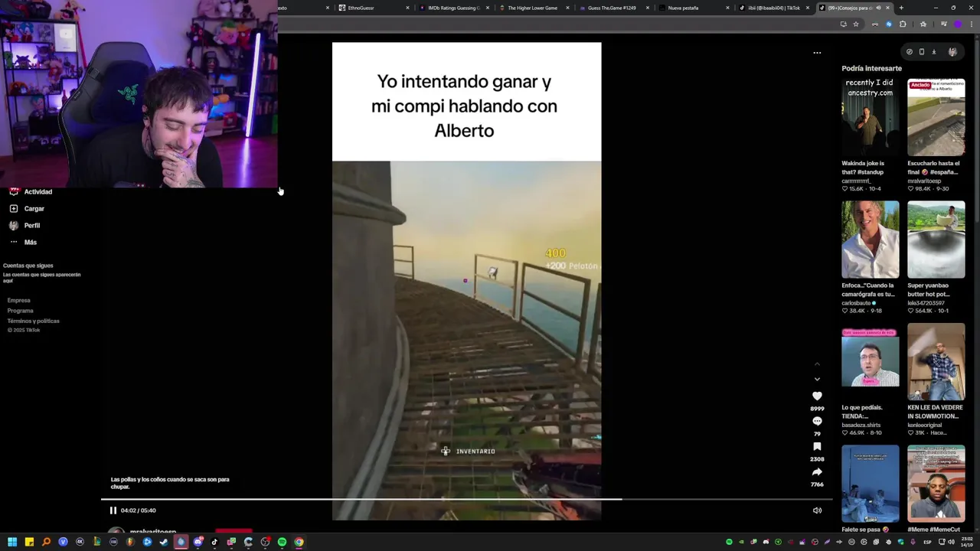Viewport: 980px width, 551px height.
Task: Switch to The Higher Lower Game tab
Action: pos(532,8)
